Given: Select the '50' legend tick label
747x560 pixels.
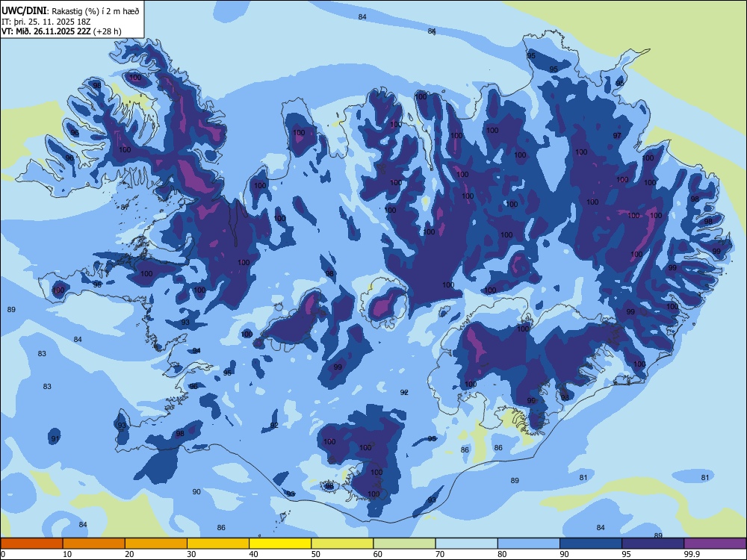Looking at the screenshot, I should pos(316,554).
